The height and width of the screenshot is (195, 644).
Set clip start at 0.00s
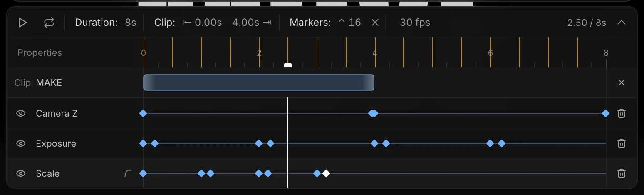[x=208, y=22]
